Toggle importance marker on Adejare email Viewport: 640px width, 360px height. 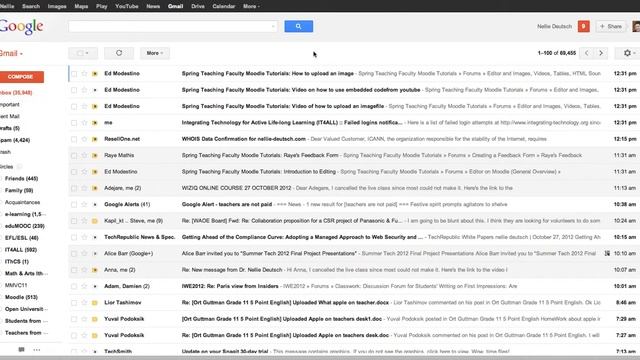click(95, 188)
